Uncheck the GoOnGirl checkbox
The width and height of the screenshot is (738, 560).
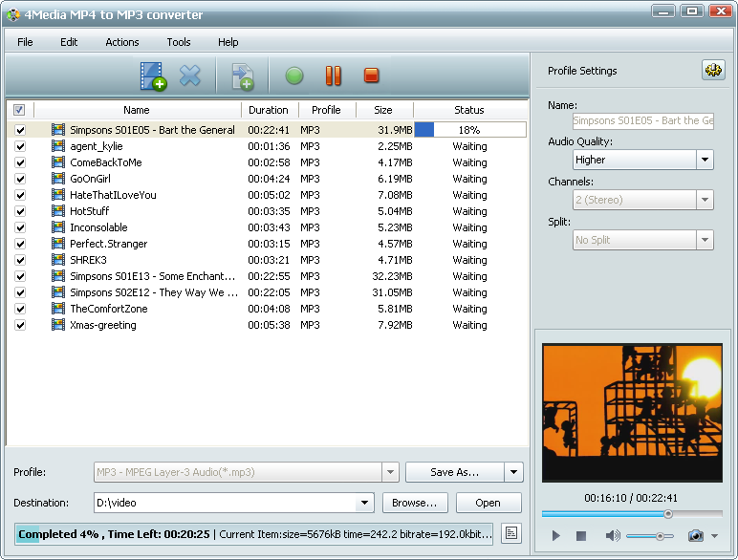[x=20, y=179]
